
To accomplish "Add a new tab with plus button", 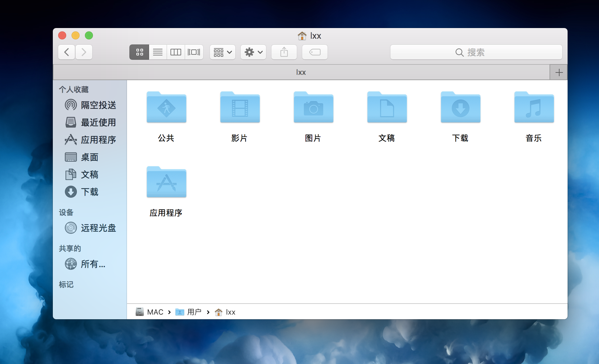I will pos(559,72).
